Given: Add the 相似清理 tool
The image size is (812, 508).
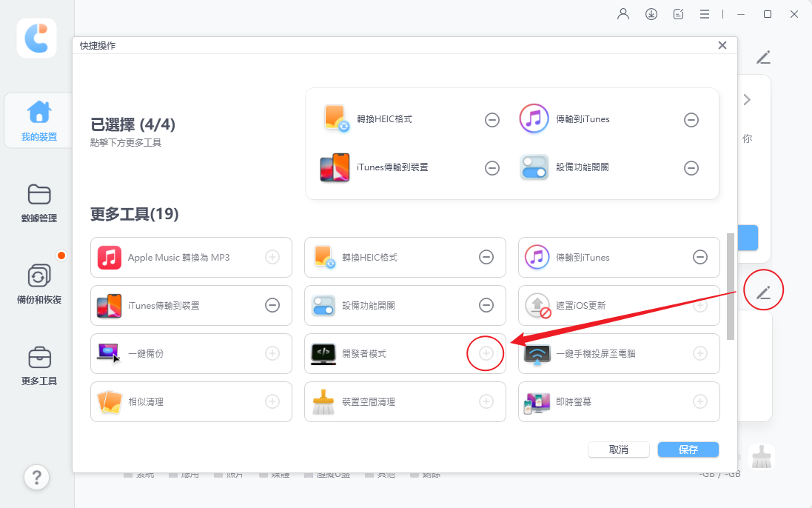Looking at the screenshot, I should pos(272,401).
